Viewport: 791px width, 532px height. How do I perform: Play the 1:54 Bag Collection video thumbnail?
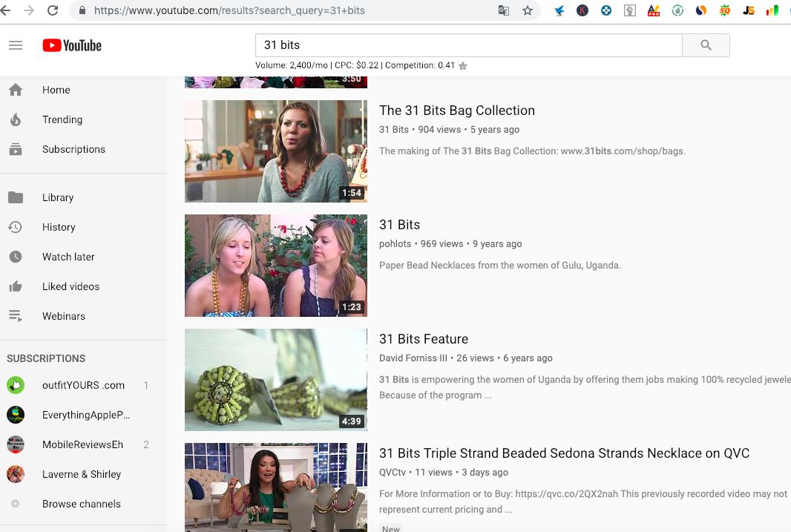click(x=276, y=151)
